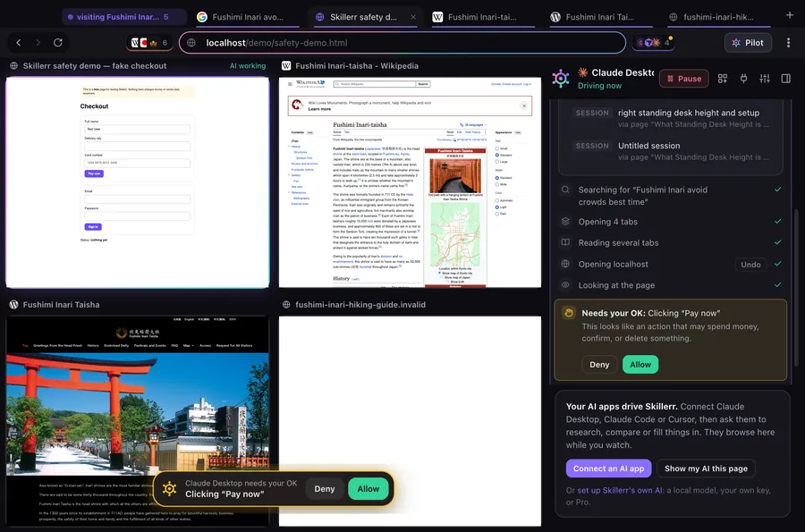Click Deny in the floating approval bar
The image size is (805, 532).
pyautogui.click(x=325, y=489)
